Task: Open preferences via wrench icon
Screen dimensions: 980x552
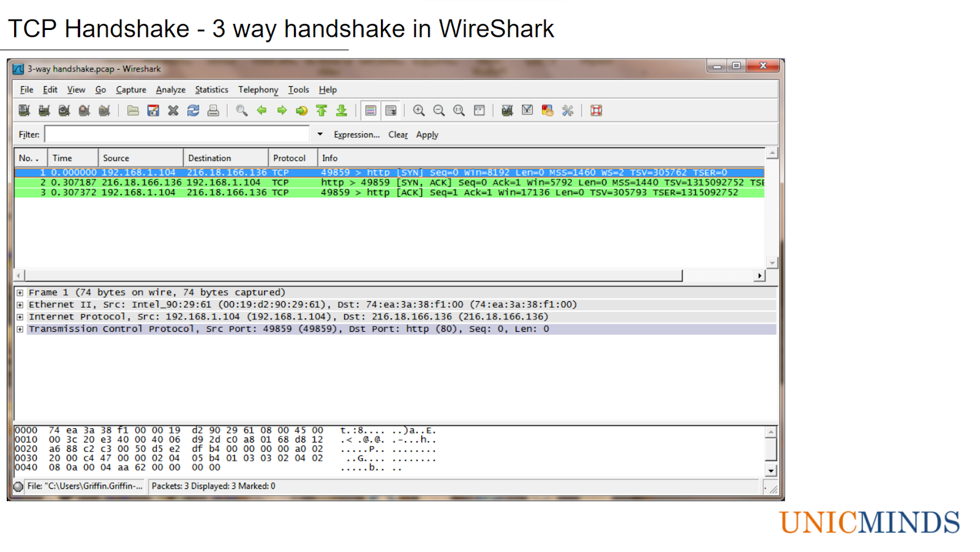Action: coord(568,111)
